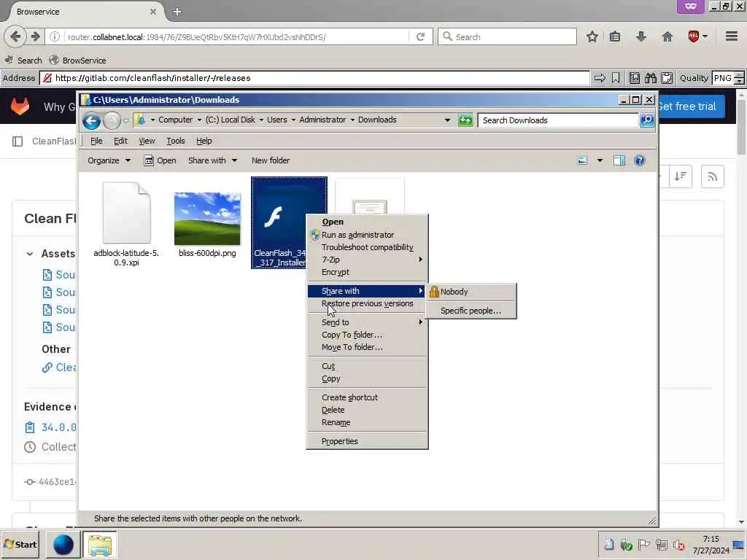This screenshot has height=560, width=747.
Task: Select the bliss-600dpi.png thumbnail
Action: click(207, 219)
